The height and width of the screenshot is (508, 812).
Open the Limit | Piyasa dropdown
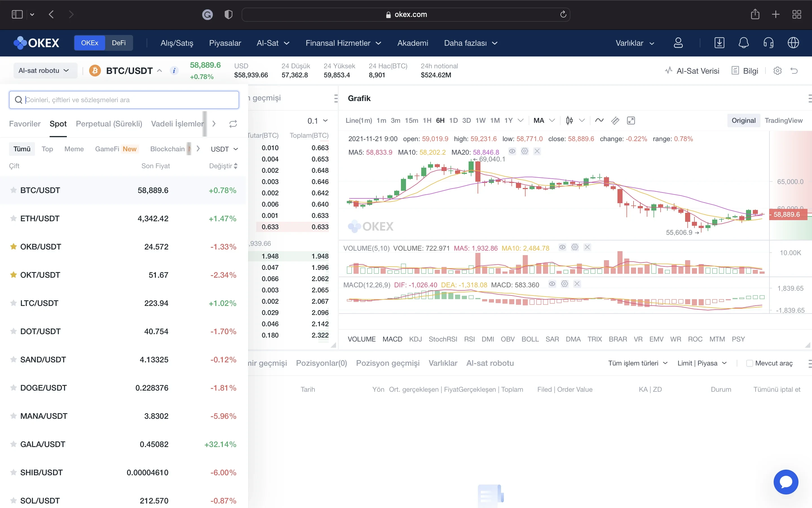point(702,363)
